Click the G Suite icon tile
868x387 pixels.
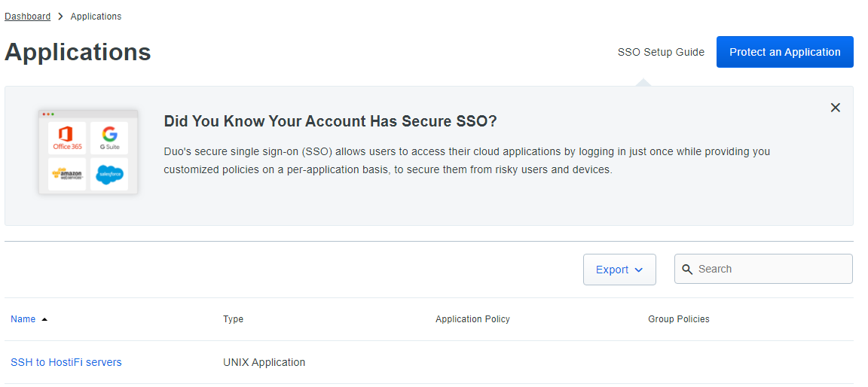109,138
